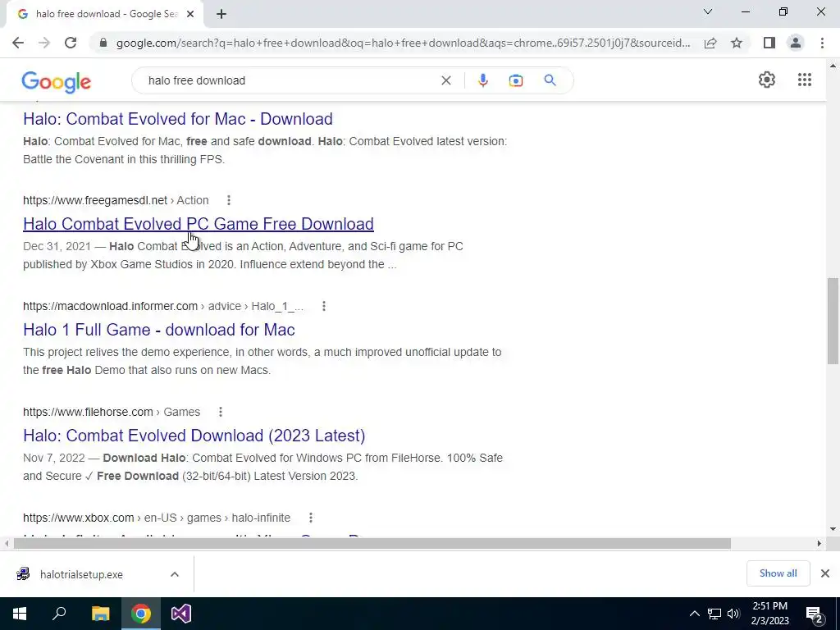Open notification center with 2 notifications
The height and width of the screenshot is (630, 840).
click(815, 614)
